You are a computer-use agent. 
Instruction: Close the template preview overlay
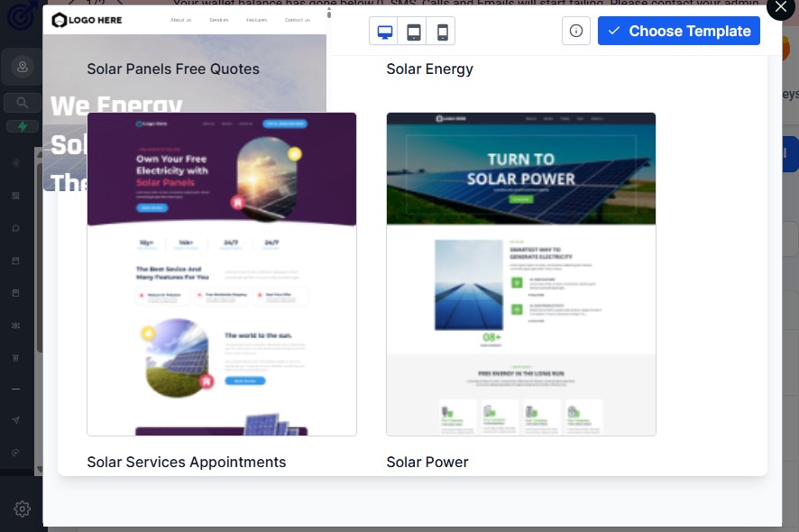[x=780, y=7]
